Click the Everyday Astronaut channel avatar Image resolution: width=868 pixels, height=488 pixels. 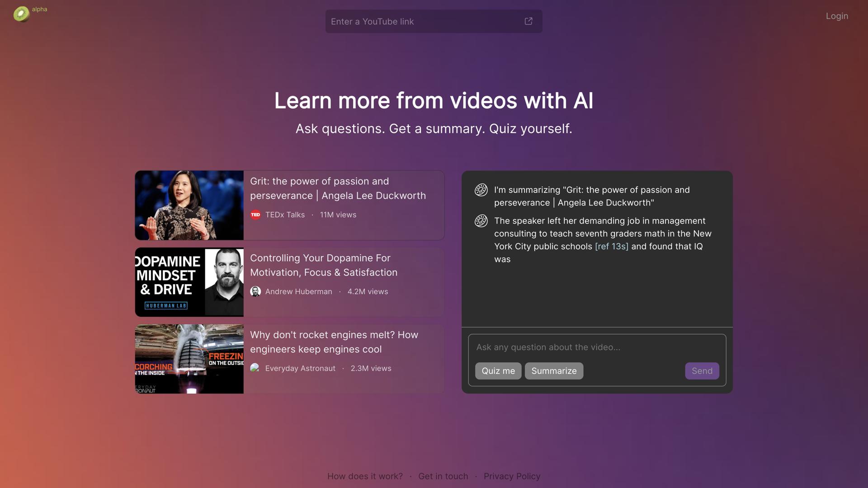click(255, 368)
